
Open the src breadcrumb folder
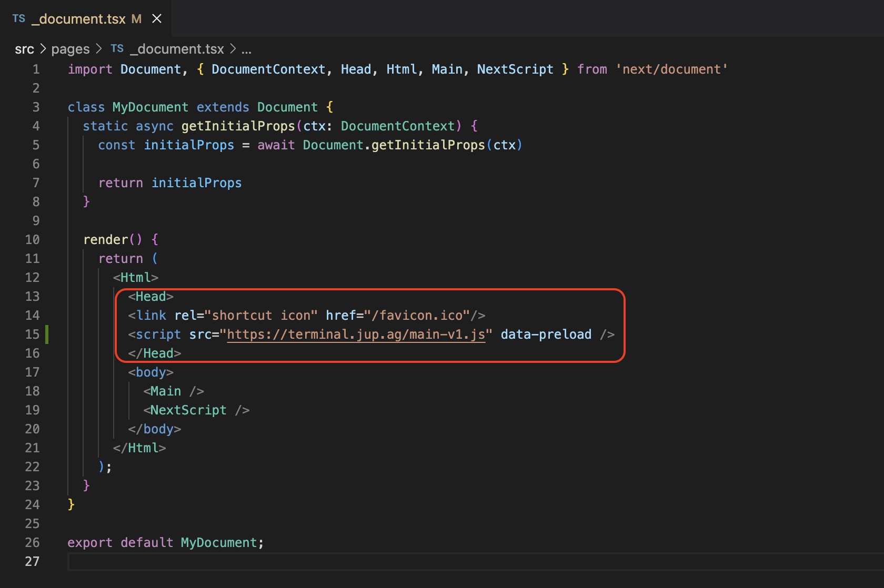(24, 49)
